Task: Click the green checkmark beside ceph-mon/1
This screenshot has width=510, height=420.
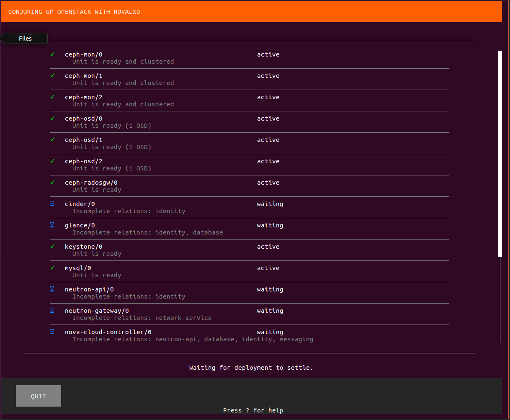Action: (x=52, y=75)
